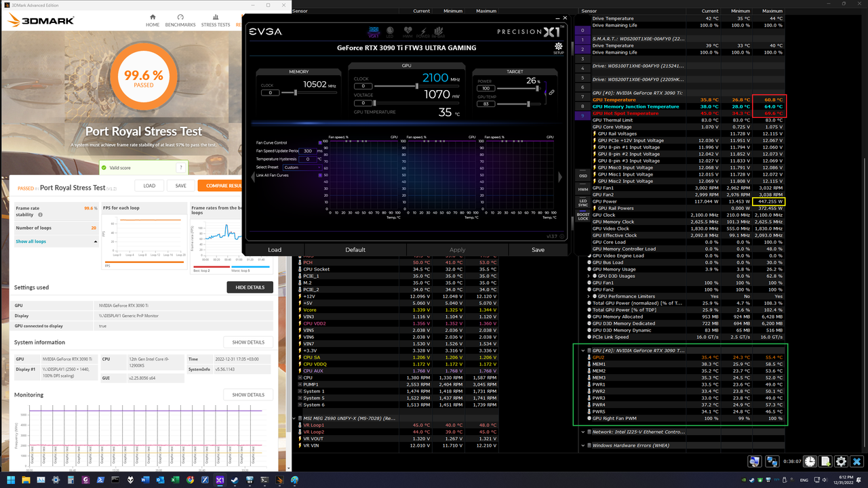This screenshot has width=868, height=488.
Task: Click the Fan Speed Update Period field
Action: point(308,151)
